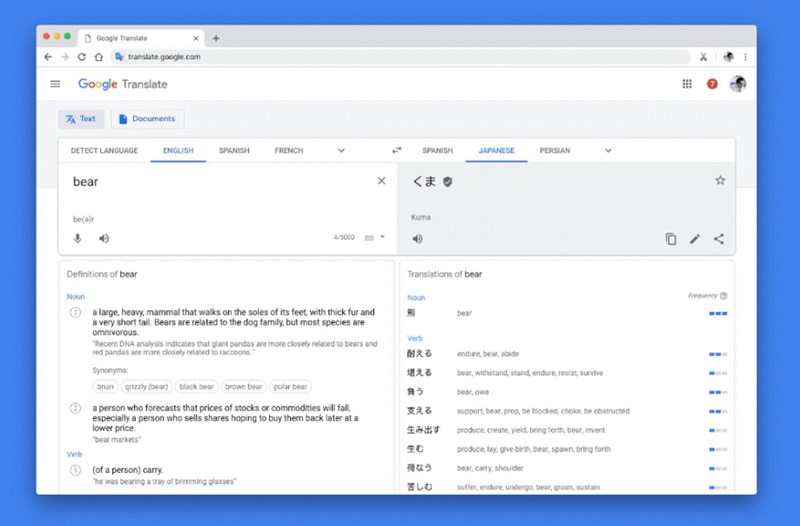
Task: Select Spanish as target language
Action: coord(437,151)
